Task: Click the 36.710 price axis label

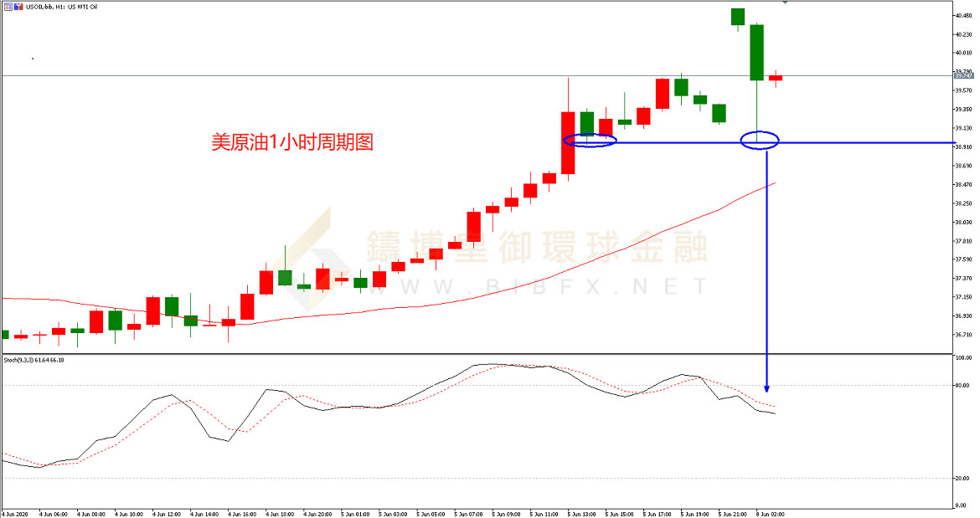Action: [x=963, y=335]
